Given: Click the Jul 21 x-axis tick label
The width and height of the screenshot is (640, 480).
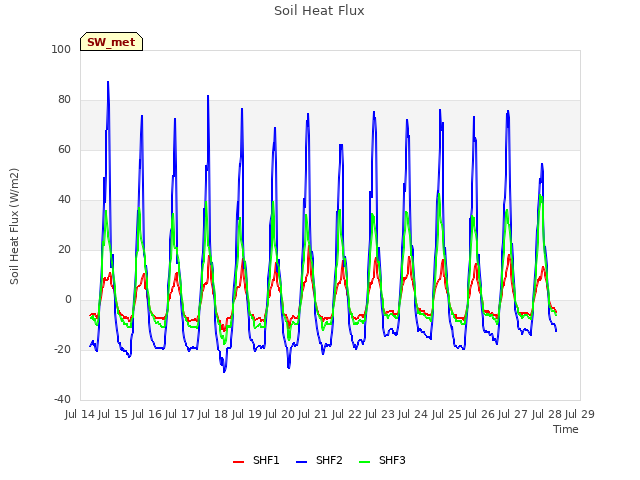Looking at the screenshot, I should click(313, 414).
